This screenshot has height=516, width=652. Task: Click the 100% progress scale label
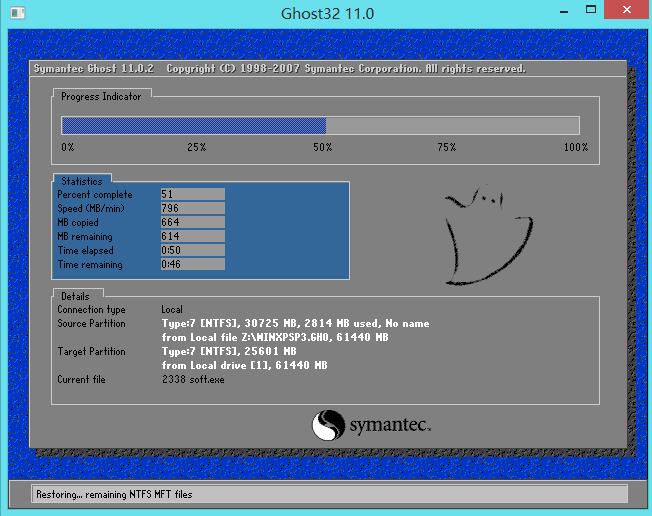(x=575, y=147)
